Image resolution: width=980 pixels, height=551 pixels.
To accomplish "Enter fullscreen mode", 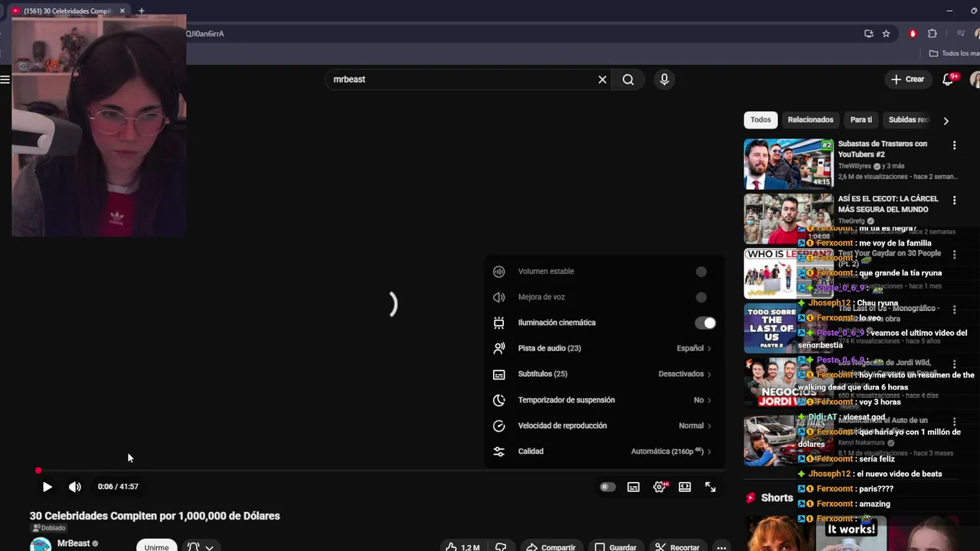I will coord(710,487).
